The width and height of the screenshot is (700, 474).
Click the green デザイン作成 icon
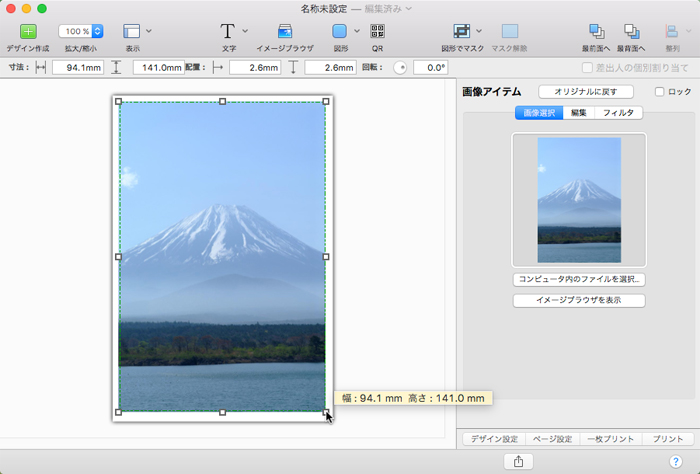27,31
